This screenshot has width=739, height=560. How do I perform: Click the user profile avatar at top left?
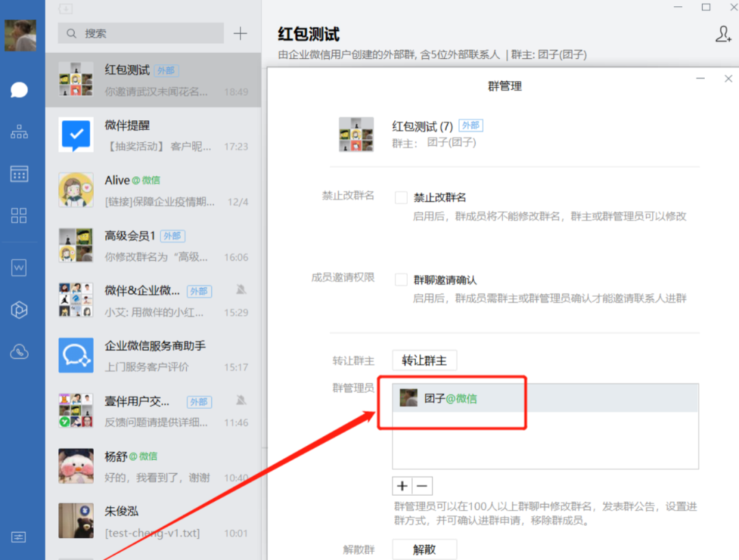pyautogui.click(x=21, y=36)
